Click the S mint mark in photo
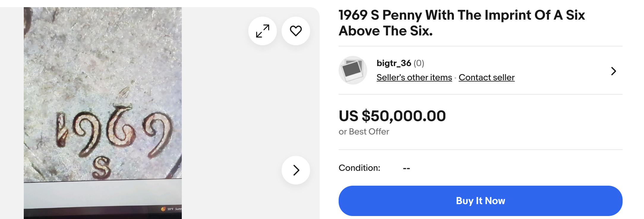This screenshot has height=219, width=644. tap(102, 168)
